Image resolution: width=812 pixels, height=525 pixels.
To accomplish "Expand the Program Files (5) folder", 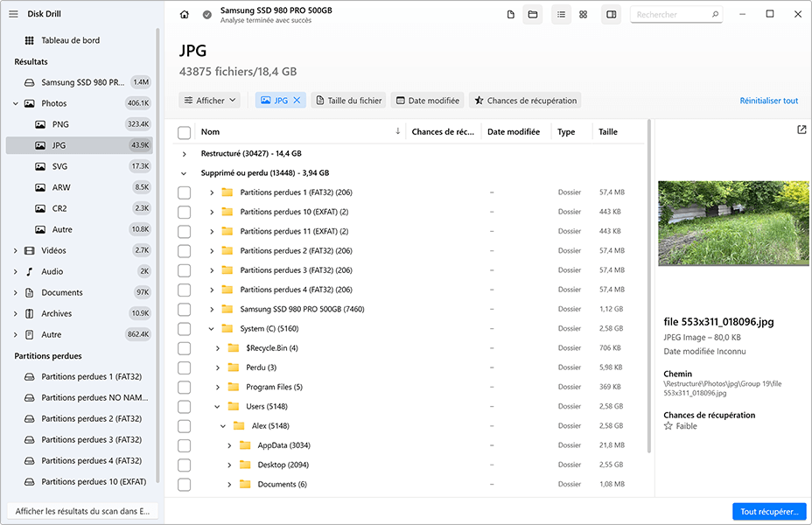I will [217, 388].
